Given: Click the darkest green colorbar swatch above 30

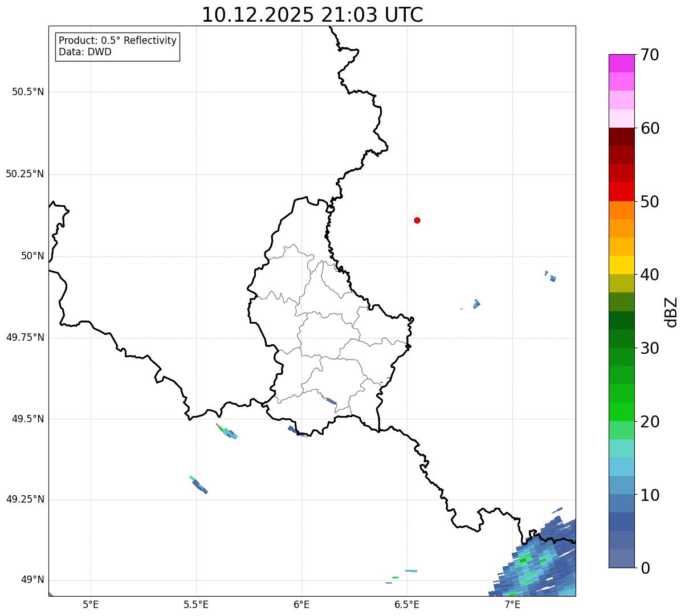Looking at the screenshot, I should [621, 320].
